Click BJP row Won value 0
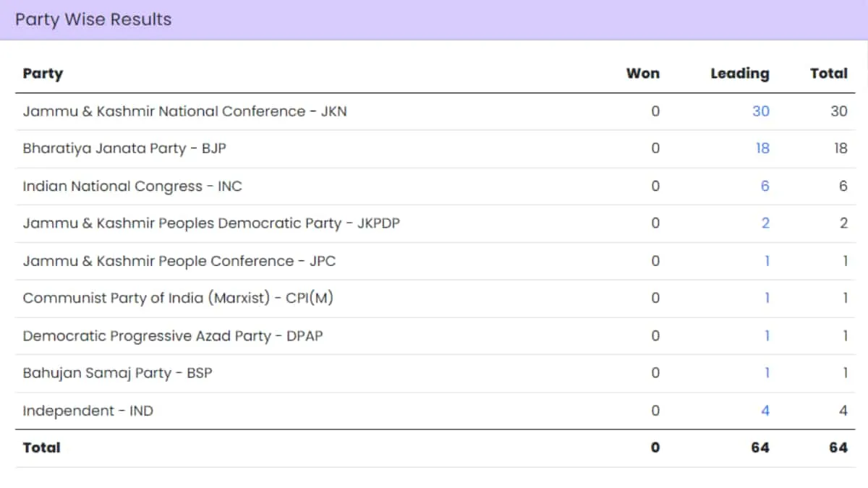This screenshot has width=868, height=488. tap(655, 148)
